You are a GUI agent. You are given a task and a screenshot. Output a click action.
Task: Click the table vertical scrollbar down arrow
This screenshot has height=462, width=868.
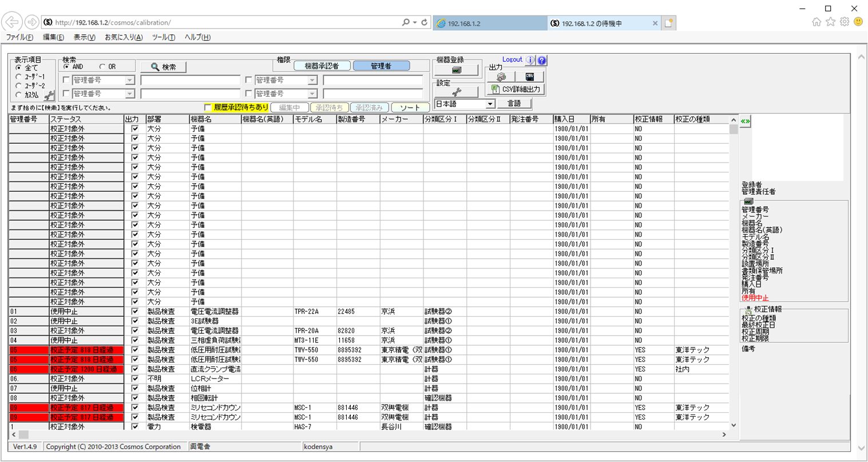(734, 425)
